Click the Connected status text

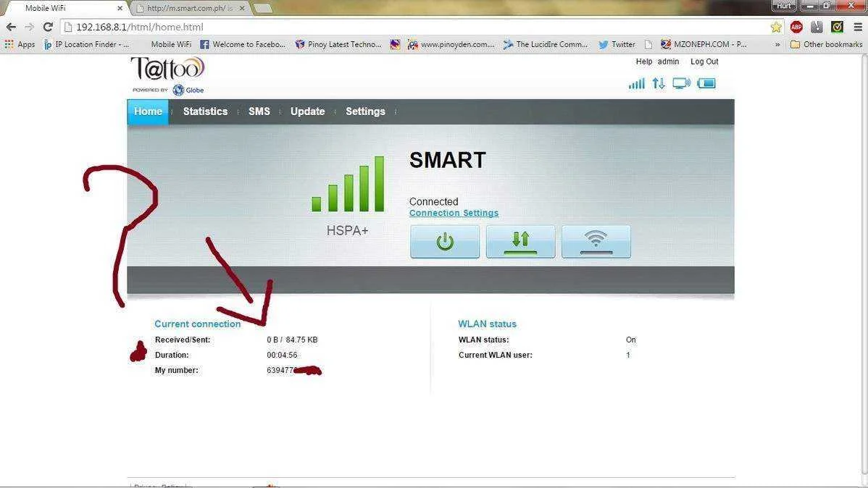click(x=433, y=201)
